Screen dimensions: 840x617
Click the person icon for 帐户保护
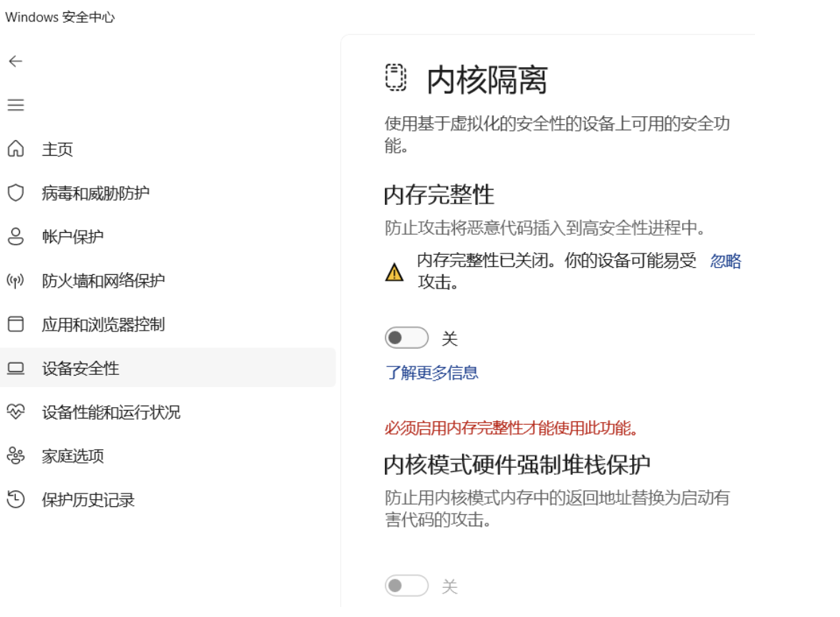16,236
